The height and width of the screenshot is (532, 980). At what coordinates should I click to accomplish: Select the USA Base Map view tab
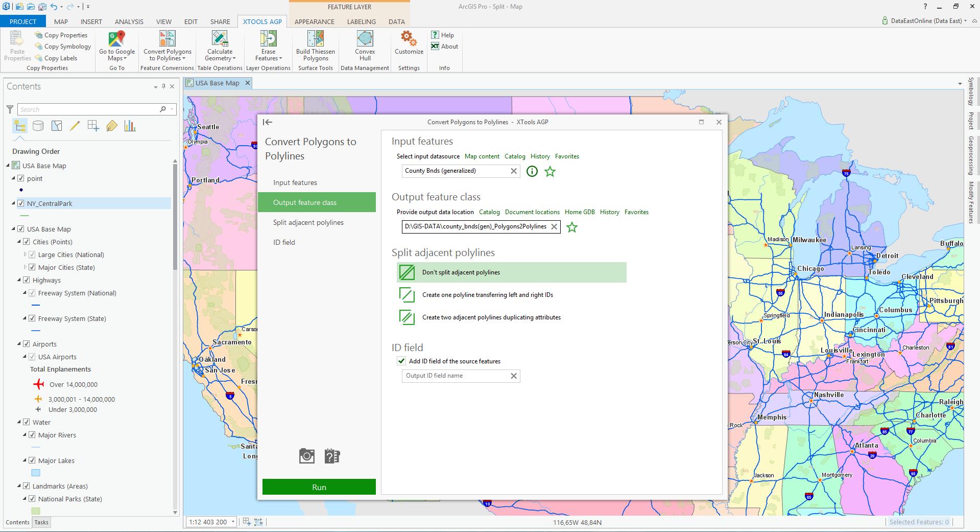tap(217, 83)
